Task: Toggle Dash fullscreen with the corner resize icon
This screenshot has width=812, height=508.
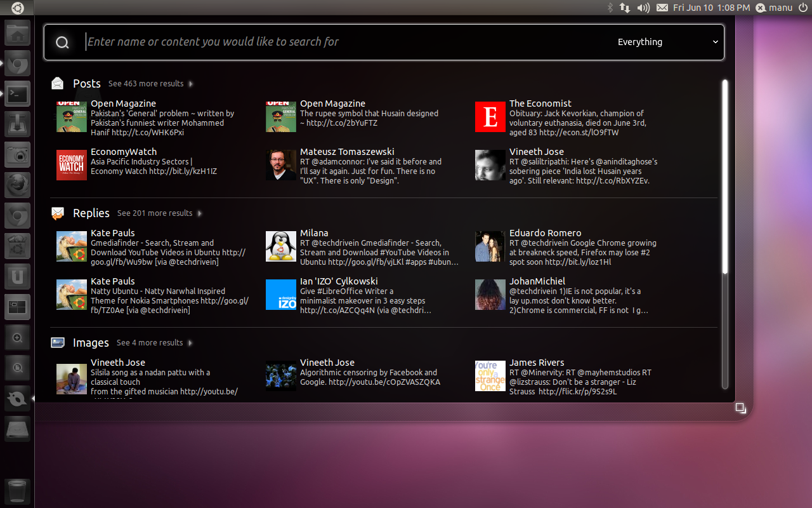Action: pyautogui.click(x=740, y=408)
